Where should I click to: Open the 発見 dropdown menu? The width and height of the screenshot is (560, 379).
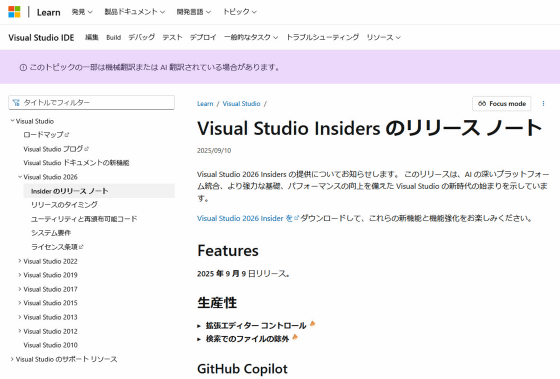click(x=82, y=12)
